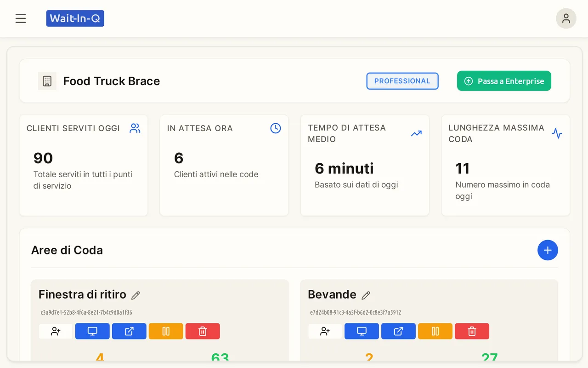The height and width of the screenshot is (368, 588).
Task: Click the Bevande queue title
Action: point(332,294)
